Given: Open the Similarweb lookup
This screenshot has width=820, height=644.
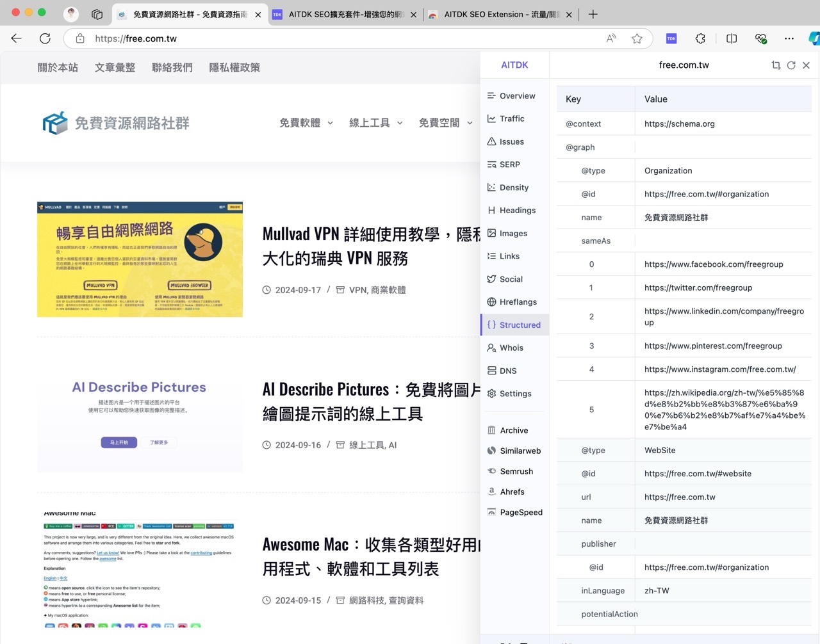Looking at the screenshot, I should [x=514, y=451].
